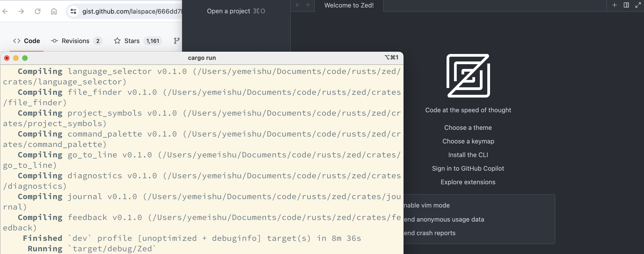Click Open a project in Zed
The height and width of the screenshot is (254, 644).
[236, 11]
